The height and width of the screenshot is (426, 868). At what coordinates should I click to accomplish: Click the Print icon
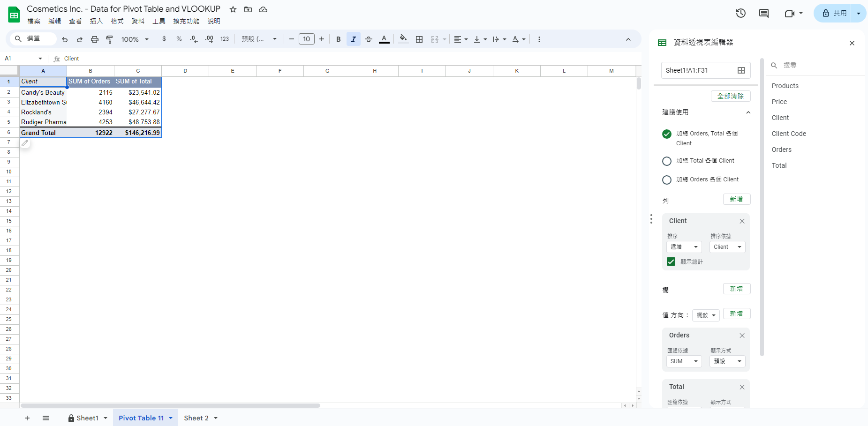[95, 39]
